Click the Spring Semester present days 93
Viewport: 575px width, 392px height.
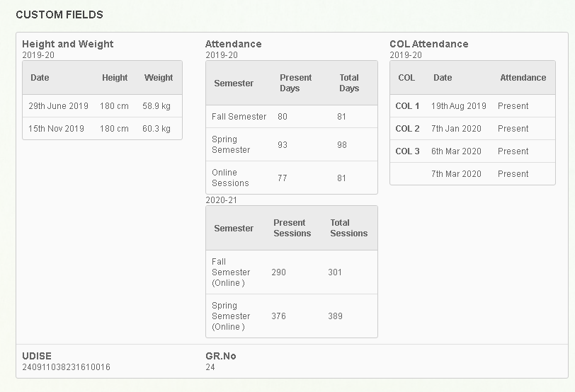(283, 145)
